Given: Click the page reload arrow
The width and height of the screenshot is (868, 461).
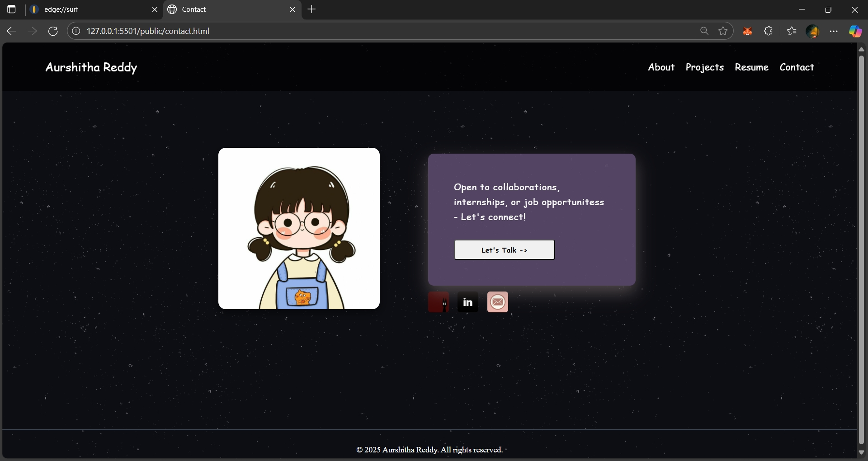Looking at the screenshot, I should click(53, 31).
